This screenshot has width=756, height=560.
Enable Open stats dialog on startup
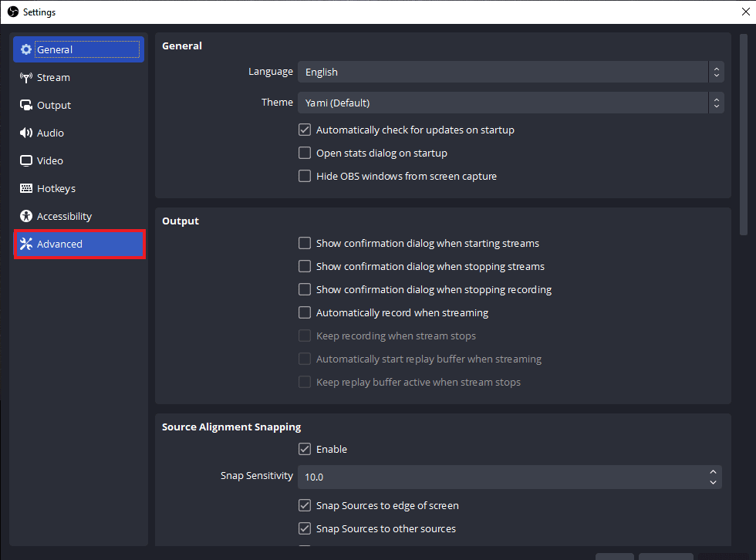(305, 153)
